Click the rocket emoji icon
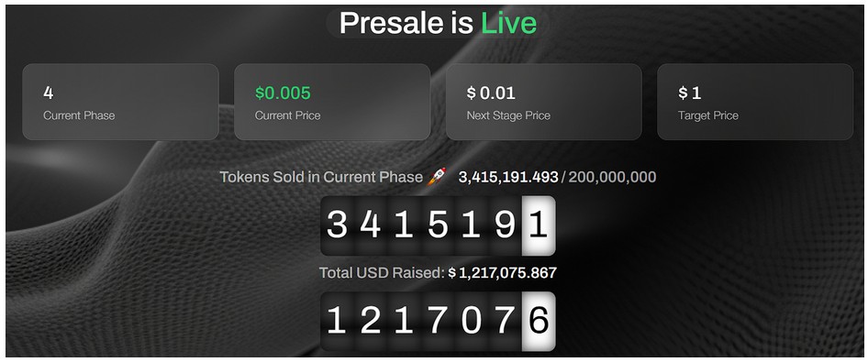The width and height of the screenshot is (868, 362). [437, 177]
